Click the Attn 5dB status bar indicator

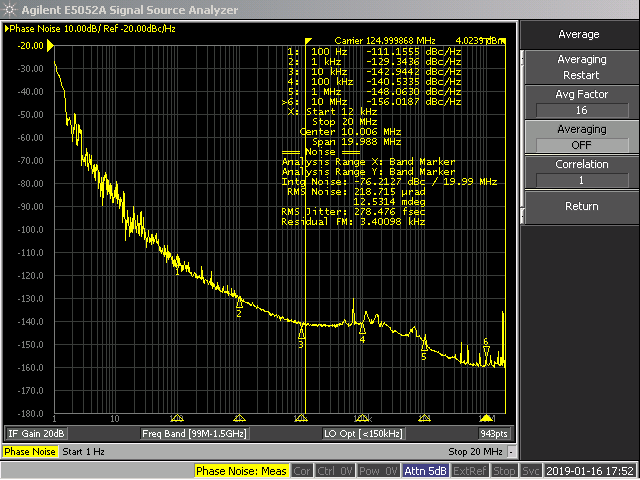coord(425,471)
